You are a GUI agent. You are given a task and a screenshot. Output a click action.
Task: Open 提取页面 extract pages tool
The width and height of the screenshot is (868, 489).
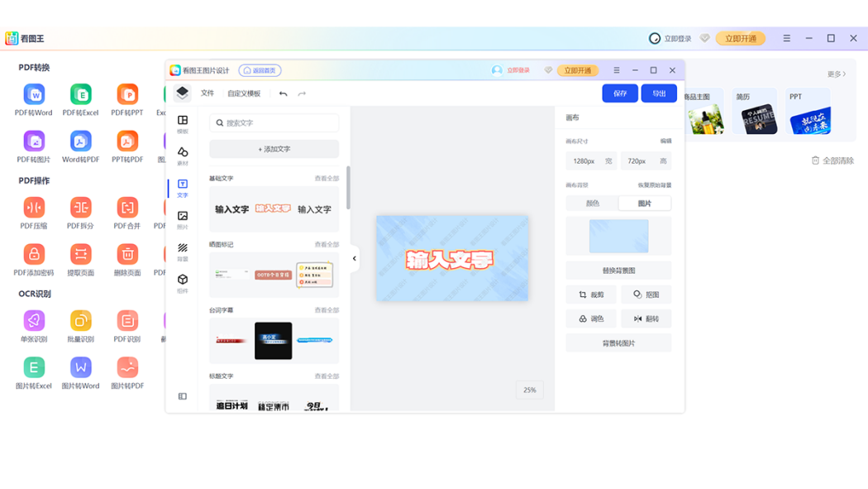tap(80, 261)
